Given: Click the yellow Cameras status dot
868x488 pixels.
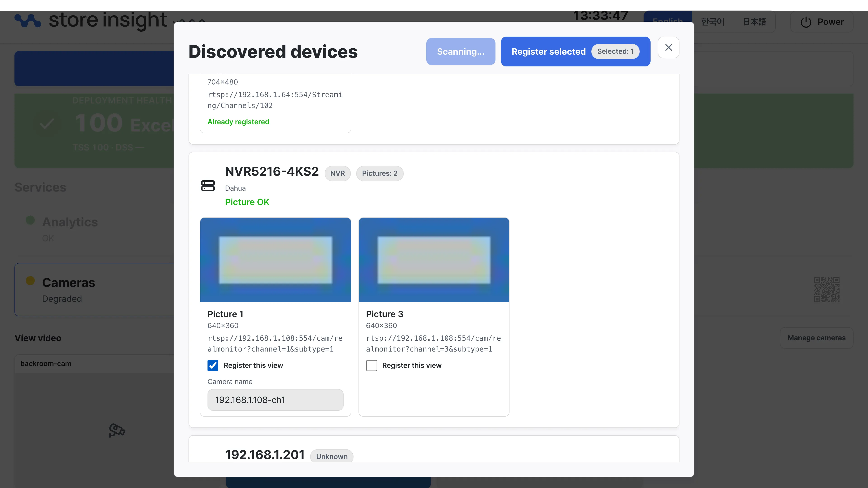Looking at the screenshot, I should 30,281.
